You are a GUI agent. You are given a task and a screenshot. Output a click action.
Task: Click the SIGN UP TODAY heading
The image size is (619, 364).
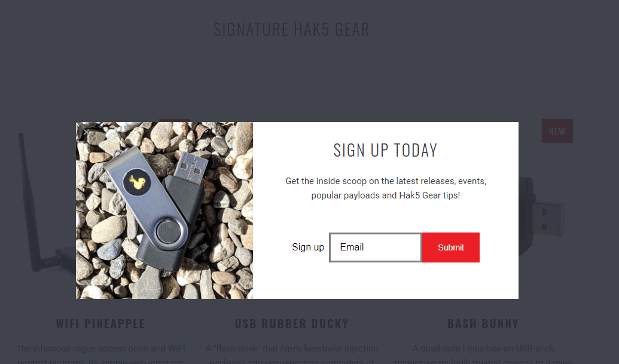[x=385, y=150]
